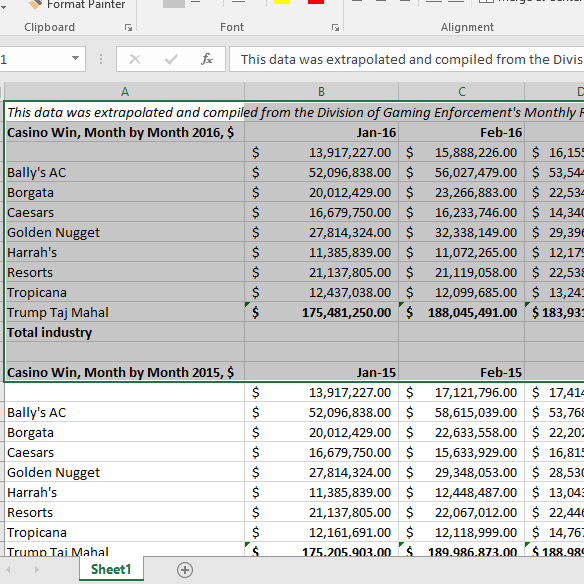584x584 pixels.
Task: Cancel the formula bar entry with X
Action: [x=135, y=59]
